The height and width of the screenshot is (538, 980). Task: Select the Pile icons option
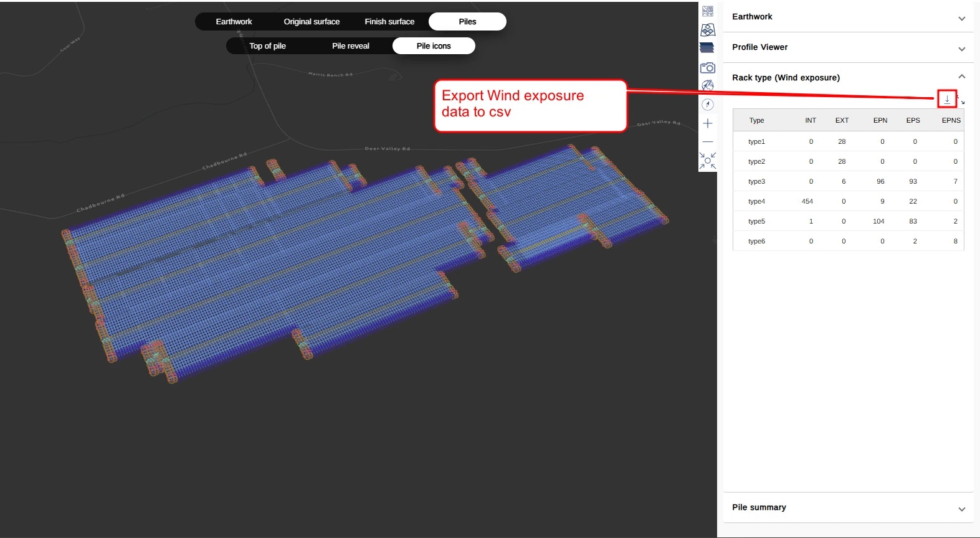434,45
